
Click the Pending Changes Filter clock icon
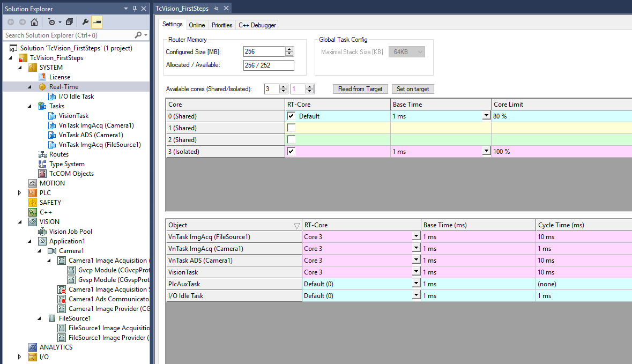51,22
